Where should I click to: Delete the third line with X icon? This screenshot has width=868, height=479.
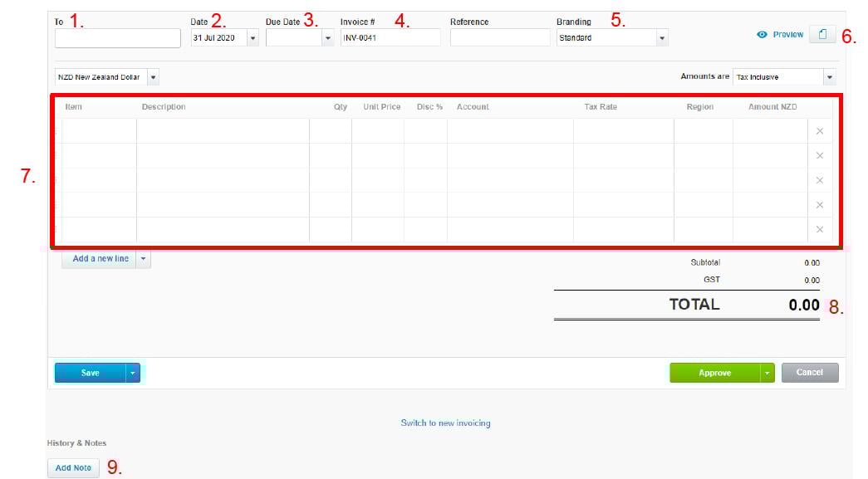tap(820, 180)
